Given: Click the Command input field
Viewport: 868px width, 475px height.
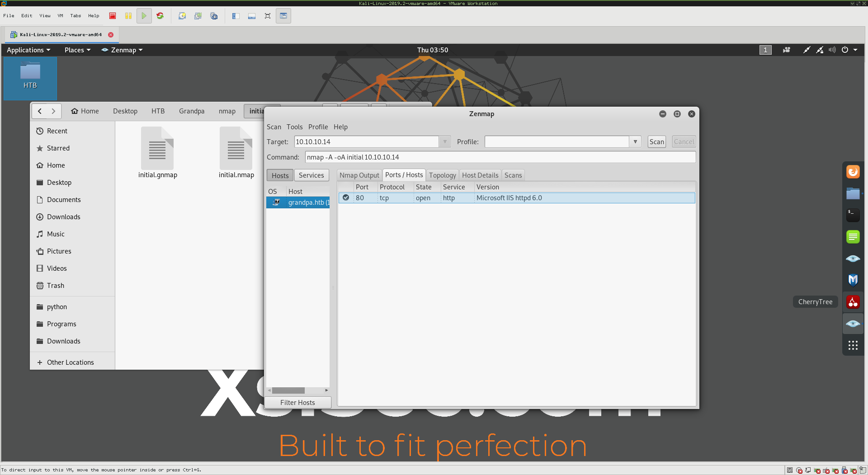Looking at the screenshot, I should pos(500,157).
